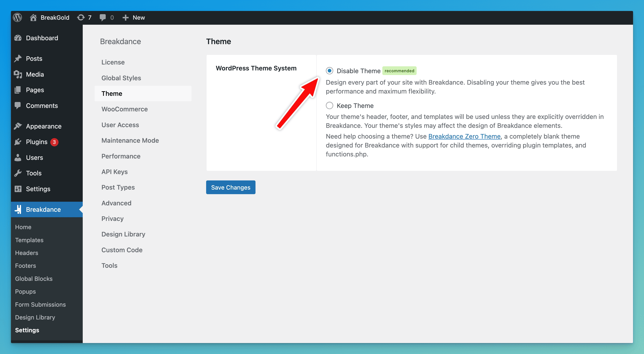Open Breakdance Home submenu item
This screenshot has height=354, width=644.
click(x=23, y=227)
